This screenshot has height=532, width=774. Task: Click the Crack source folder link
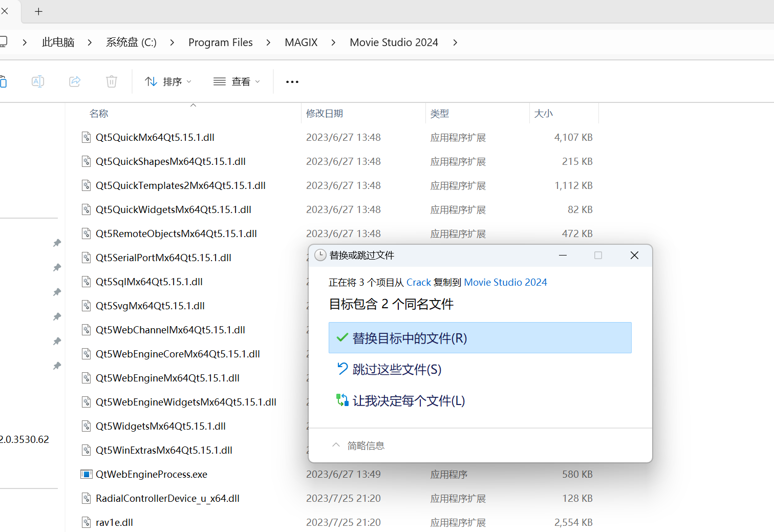click(x=418, y=282)
